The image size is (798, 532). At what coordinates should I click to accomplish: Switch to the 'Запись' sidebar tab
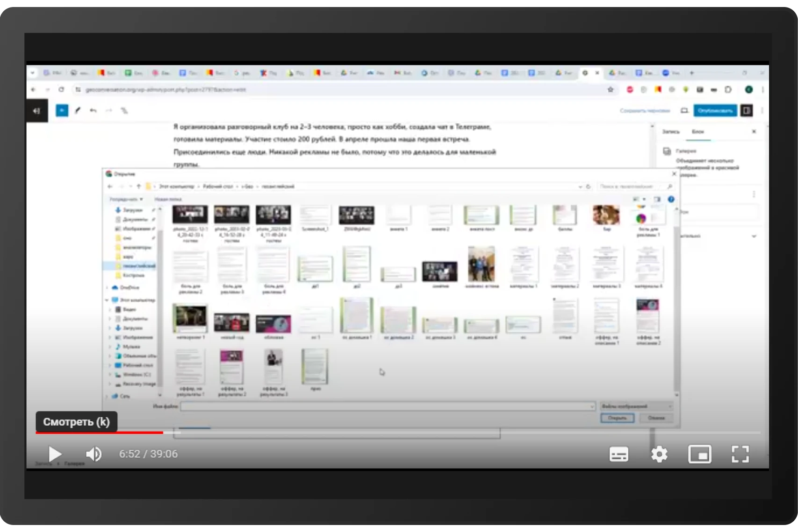(x=670, y=132)
